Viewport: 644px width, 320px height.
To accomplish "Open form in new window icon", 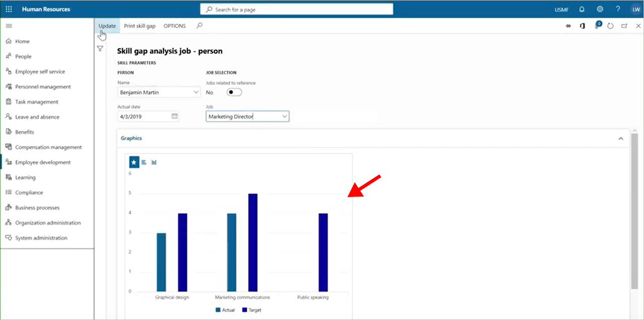I will coord(624,26).
